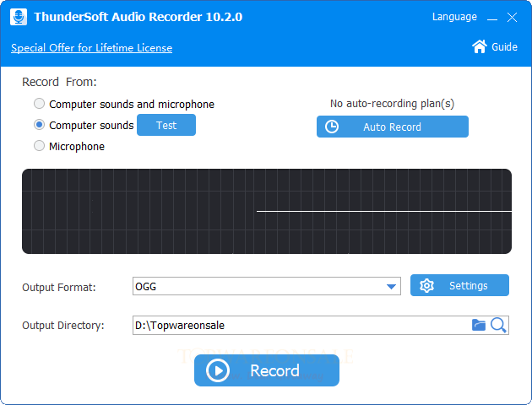Click the ThunderSoft microphone app icon

[x=19, y=17]
